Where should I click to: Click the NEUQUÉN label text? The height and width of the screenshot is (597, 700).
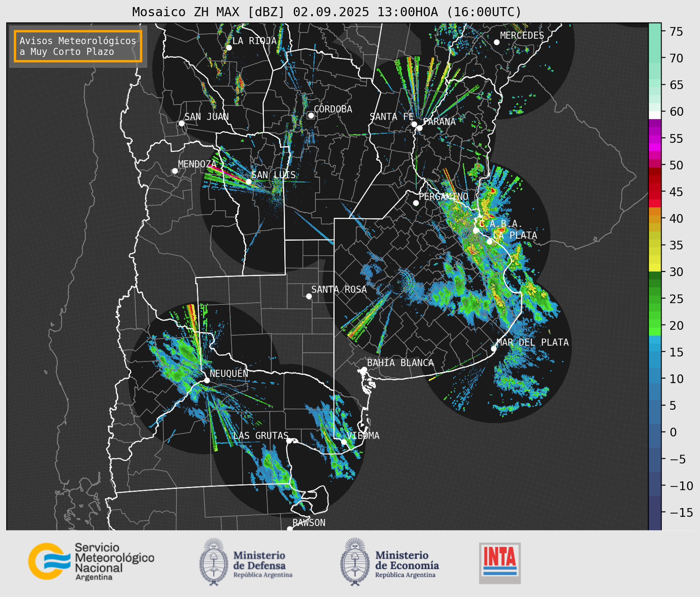click(229, 373)
